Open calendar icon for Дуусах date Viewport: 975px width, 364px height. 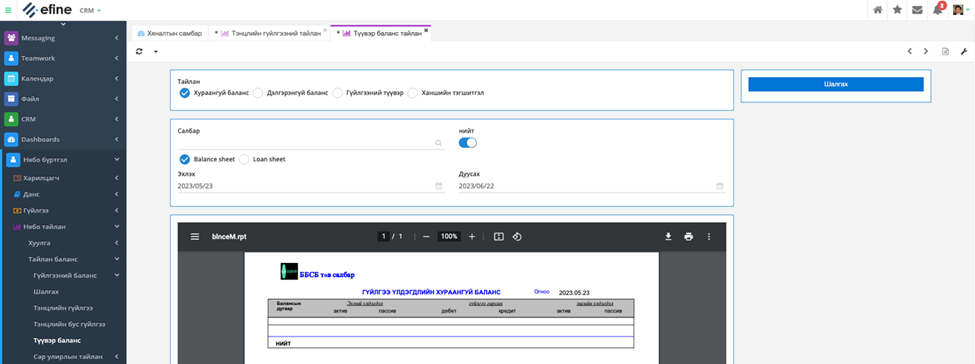point(719,186)
